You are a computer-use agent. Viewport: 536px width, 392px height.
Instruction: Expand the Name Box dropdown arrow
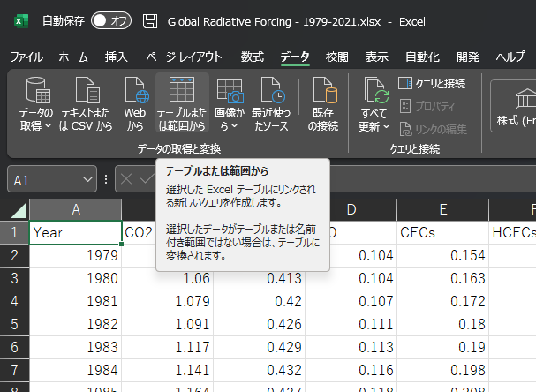point(87,179)
